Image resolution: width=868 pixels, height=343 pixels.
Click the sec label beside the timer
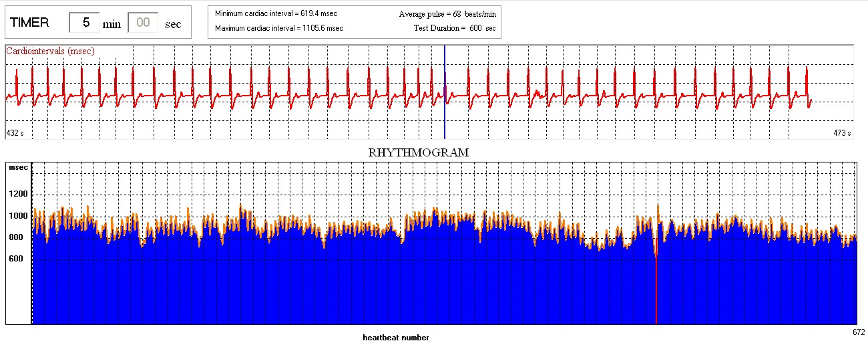[173, 24]
